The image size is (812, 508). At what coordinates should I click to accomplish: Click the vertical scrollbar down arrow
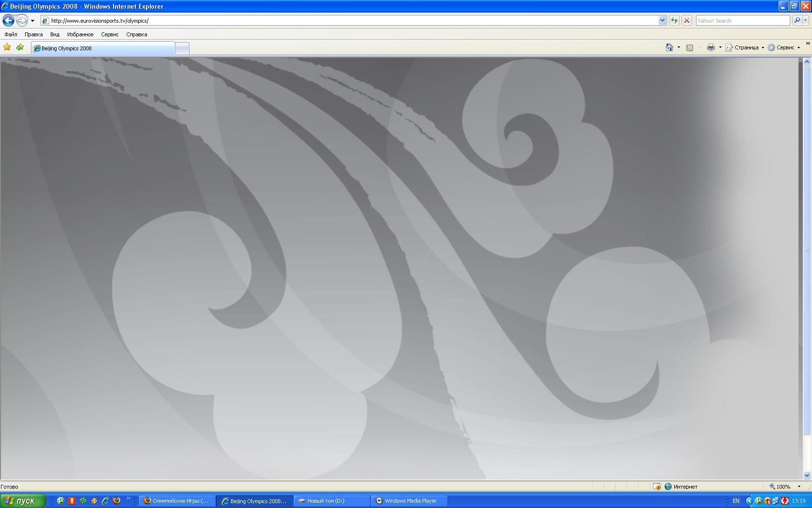coord(806,476)
